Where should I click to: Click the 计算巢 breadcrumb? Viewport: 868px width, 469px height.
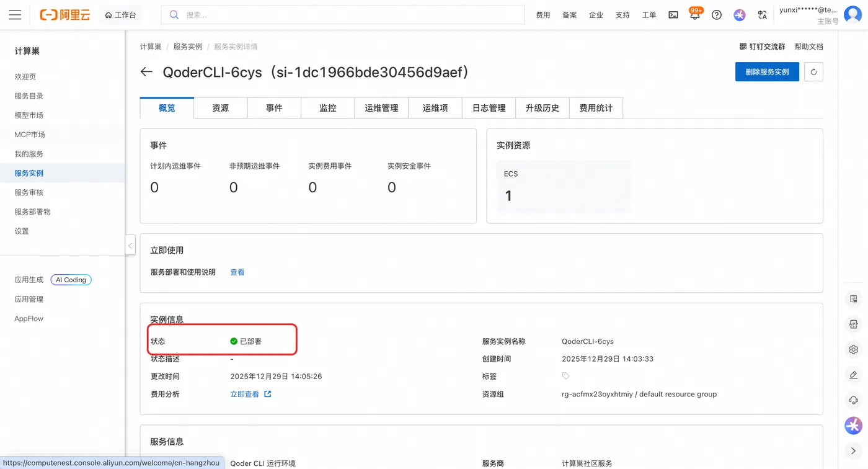(151, 47)
